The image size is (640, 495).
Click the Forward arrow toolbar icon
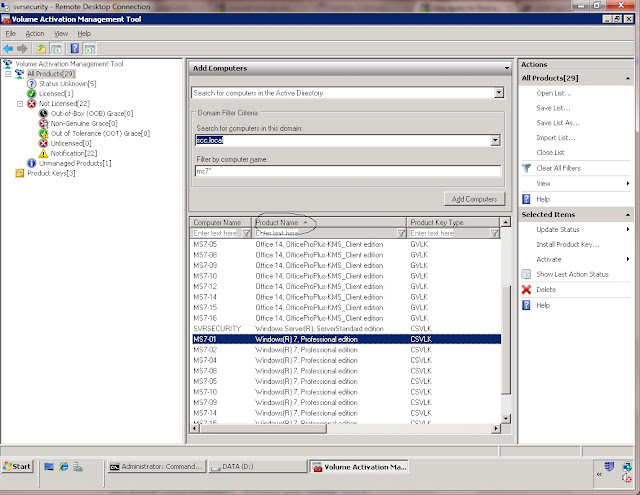point(22,49)
